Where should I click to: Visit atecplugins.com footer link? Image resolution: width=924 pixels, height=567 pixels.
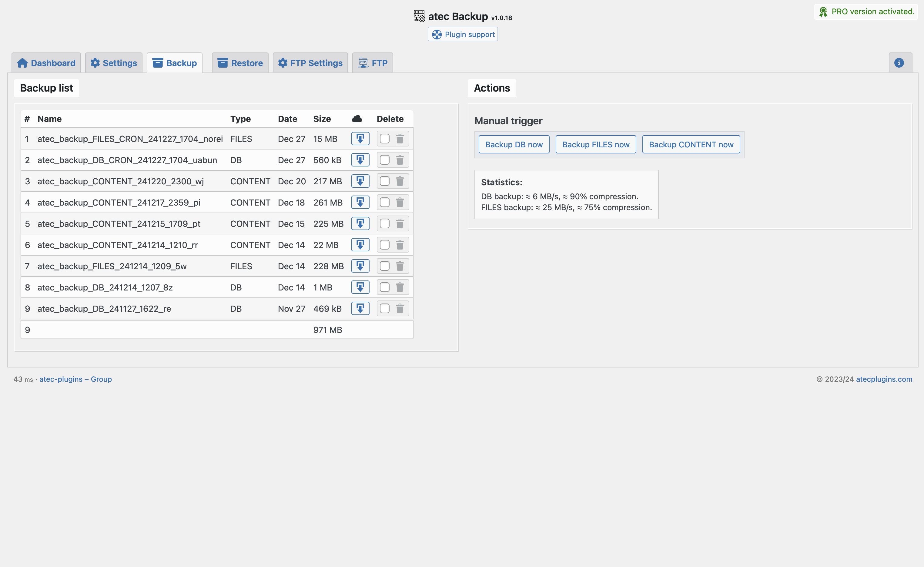pos(884,379)
